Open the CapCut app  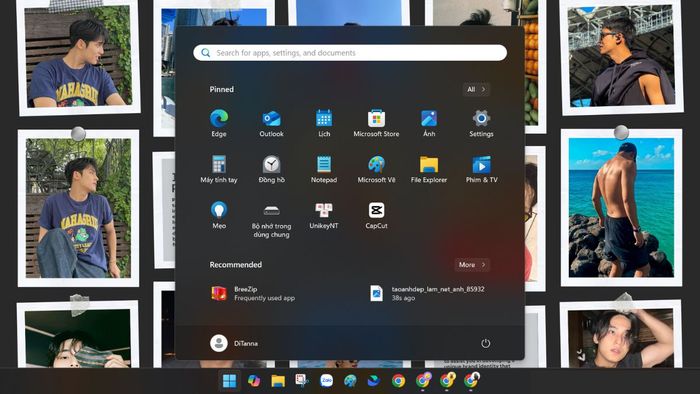376,215
